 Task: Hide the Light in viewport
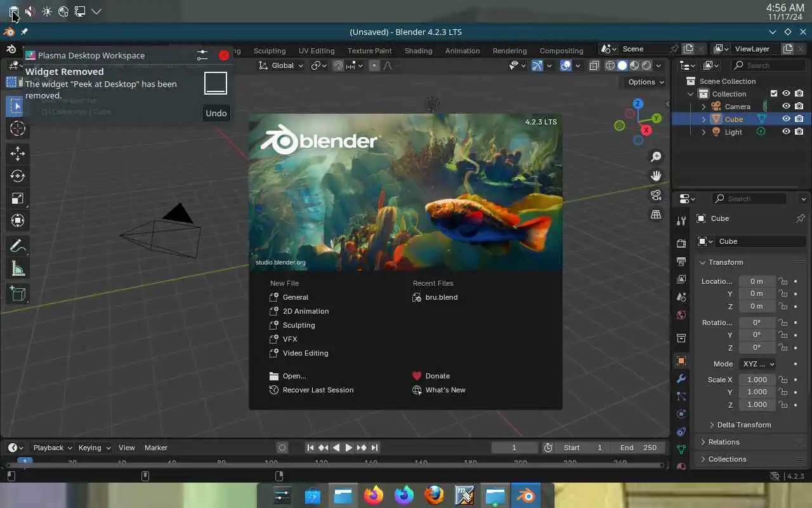pos(786,132)
